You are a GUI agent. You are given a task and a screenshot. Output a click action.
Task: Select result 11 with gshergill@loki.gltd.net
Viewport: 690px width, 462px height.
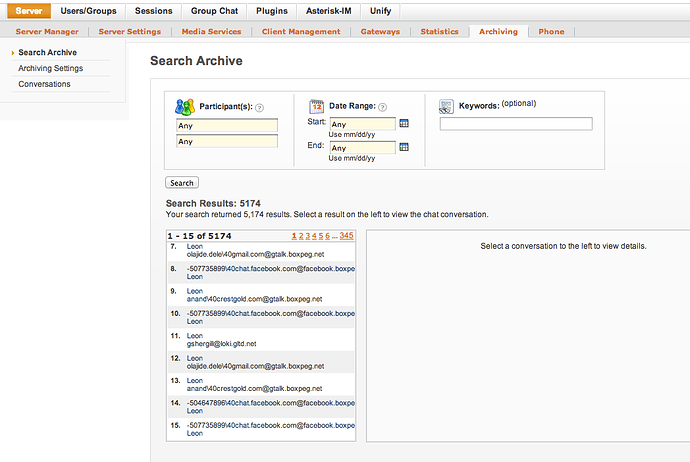click(261, 340)
